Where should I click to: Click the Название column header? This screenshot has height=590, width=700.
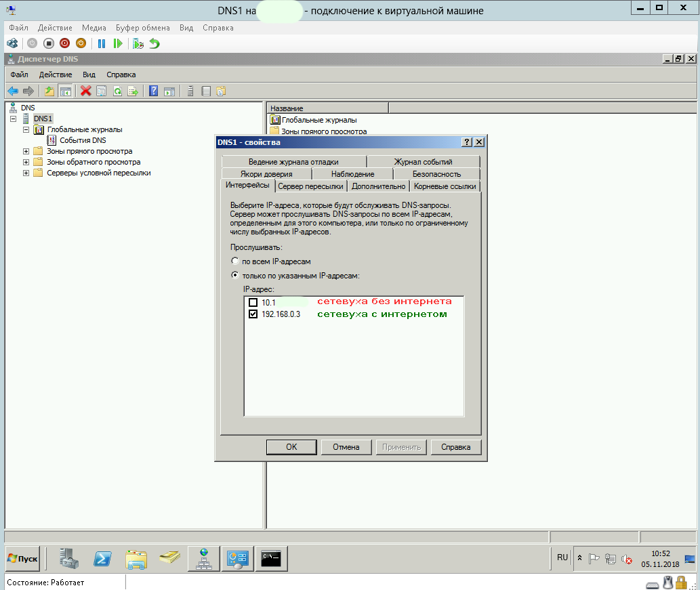click(328, 108)
